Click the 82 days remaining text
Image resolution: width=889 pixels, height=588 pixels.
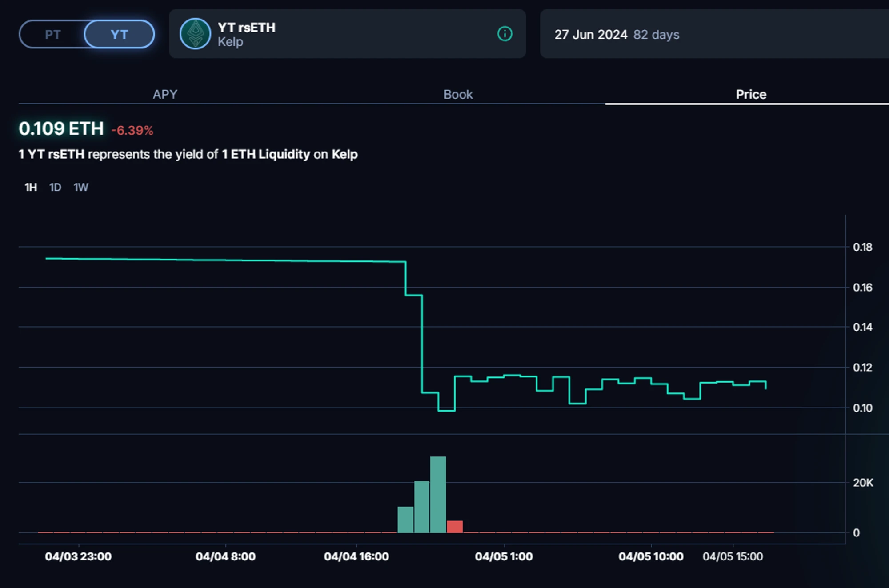pos(656,35)
